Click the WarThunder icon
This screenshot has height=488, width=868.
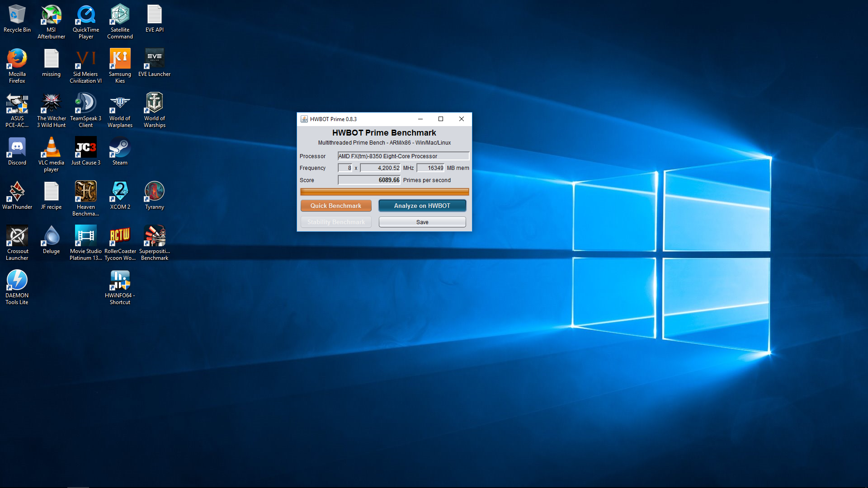point(17,196)
